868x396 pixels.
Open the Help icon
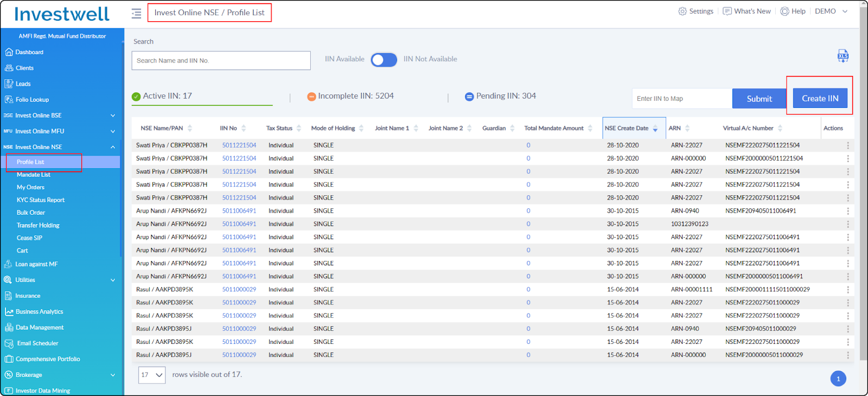784,11
